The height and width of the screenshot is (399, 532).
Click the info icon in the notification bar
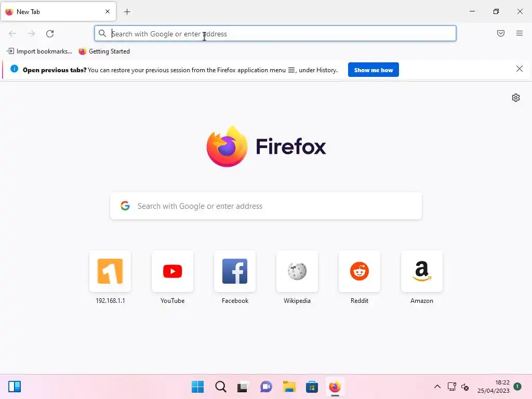pyautogui.click(x=14, y=69)
